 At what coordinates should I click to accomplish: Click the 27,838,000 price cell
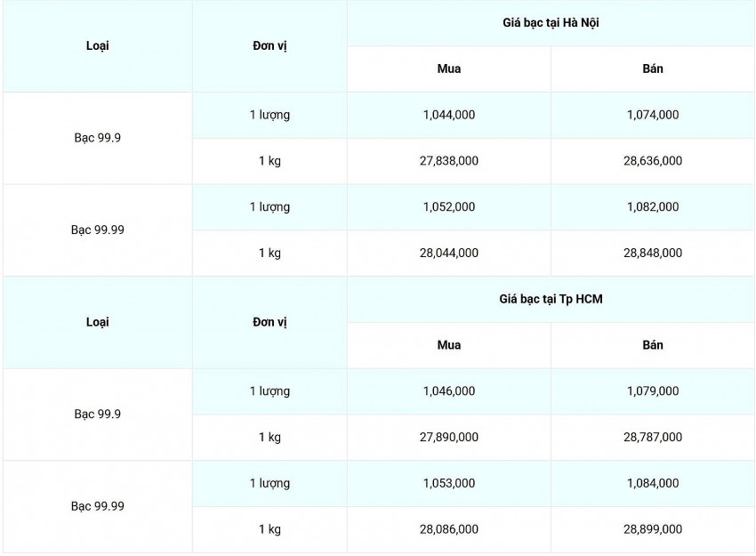449,161
